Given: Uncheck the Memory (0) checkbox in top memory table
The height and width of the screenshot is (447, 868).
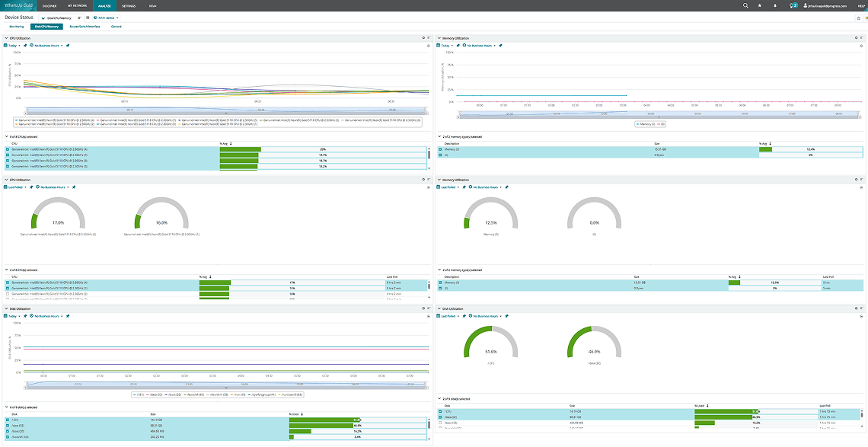Looking at the screenshot, I should point(441,149).
